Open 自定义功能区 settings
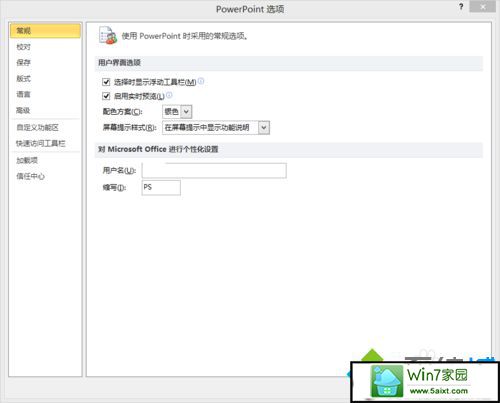 pyautogui.click(x=38, y=127)
